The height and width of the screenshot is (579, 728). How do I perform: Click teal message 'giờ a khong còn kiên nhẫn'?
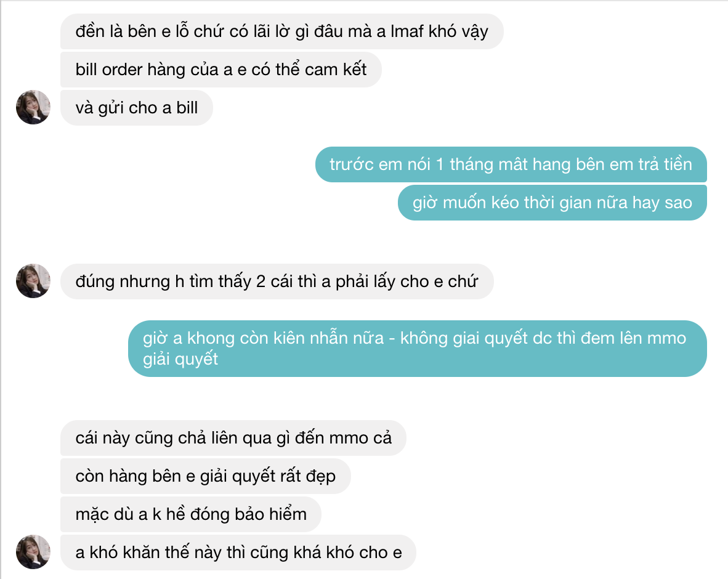tap(418, 348)
